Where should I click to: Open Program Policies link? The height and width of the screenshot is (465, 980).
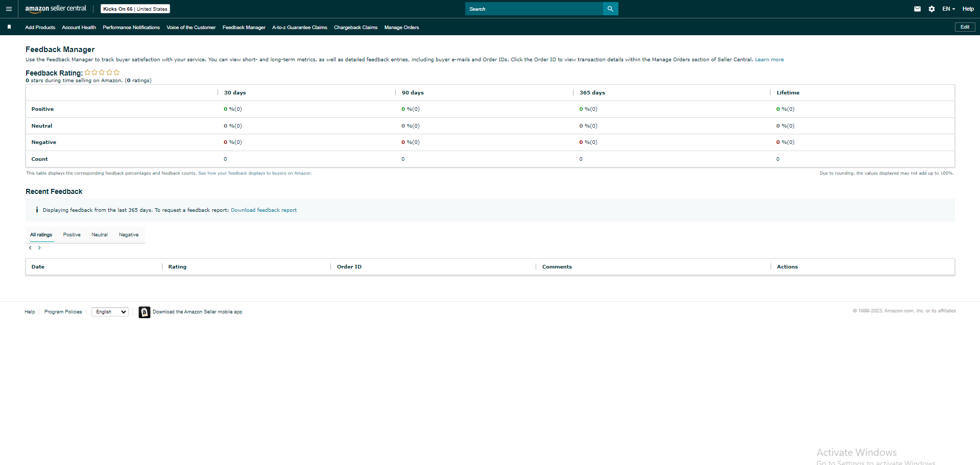(63, 312)
